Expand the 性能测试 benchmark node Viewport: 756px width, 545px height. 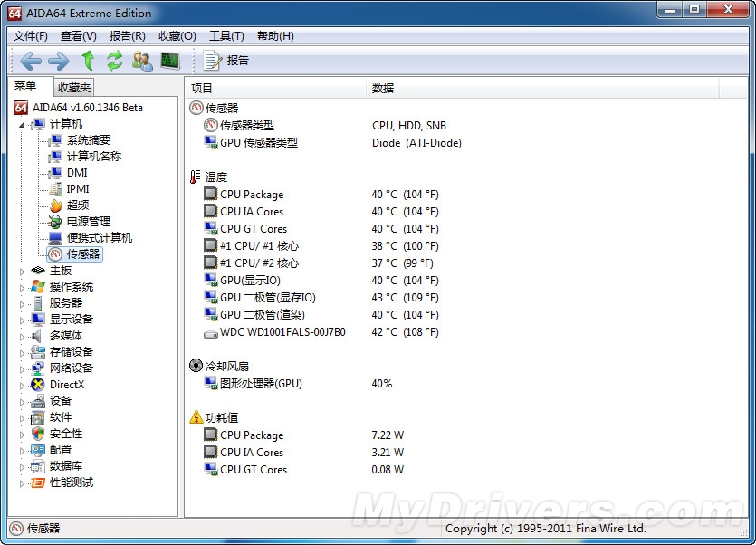coord(23,483)
